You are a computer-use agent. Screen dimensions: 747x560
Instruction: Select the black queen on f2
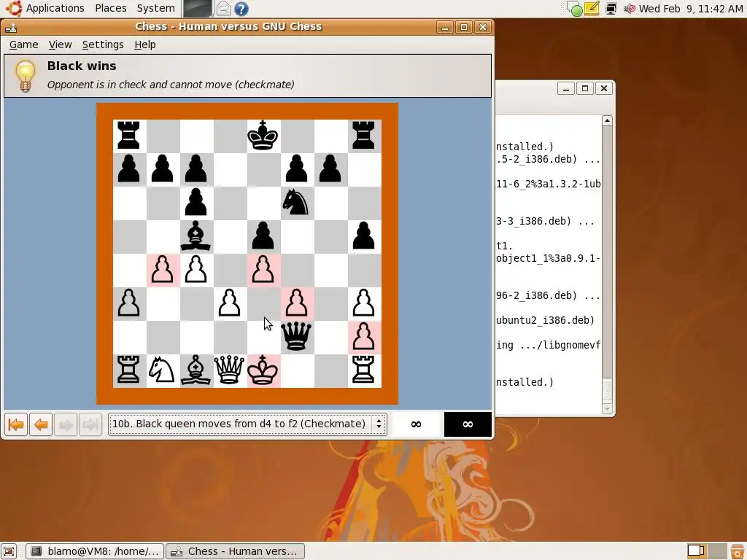[x=296, y=336]
